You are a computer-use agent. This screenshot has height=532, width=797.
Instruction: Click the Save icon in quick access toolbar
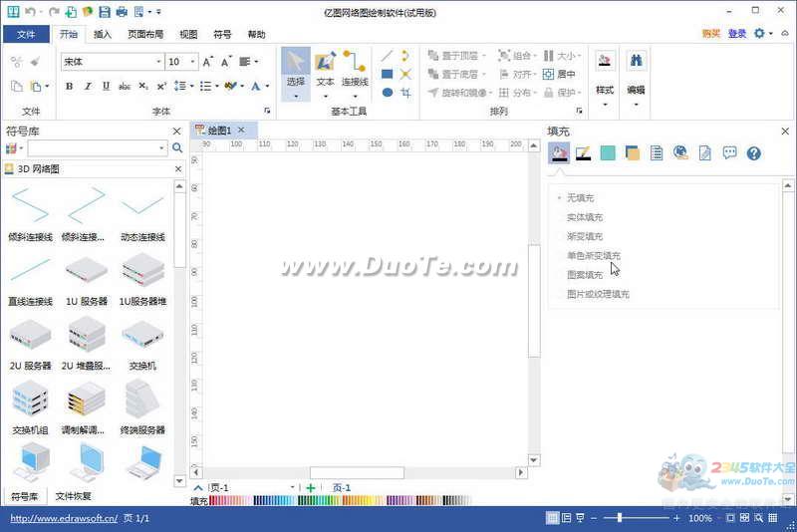tap(103, 12)
